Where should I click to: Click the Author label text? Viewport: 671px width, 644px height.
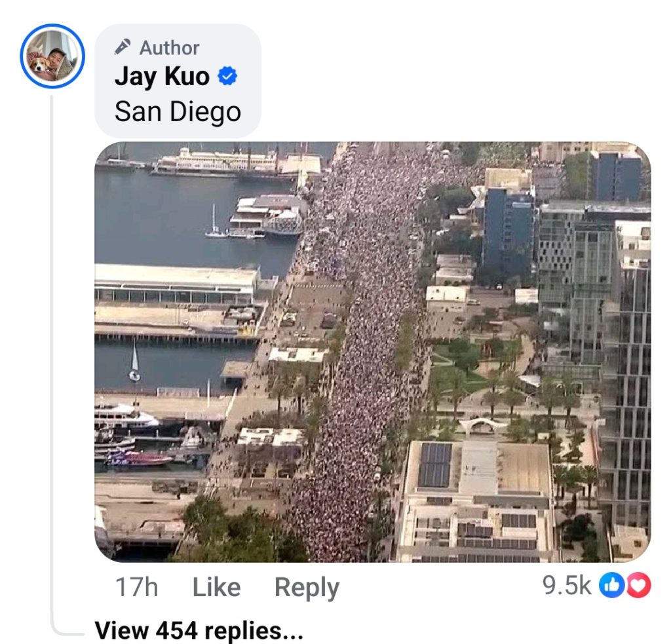click(x=170, y=48)
